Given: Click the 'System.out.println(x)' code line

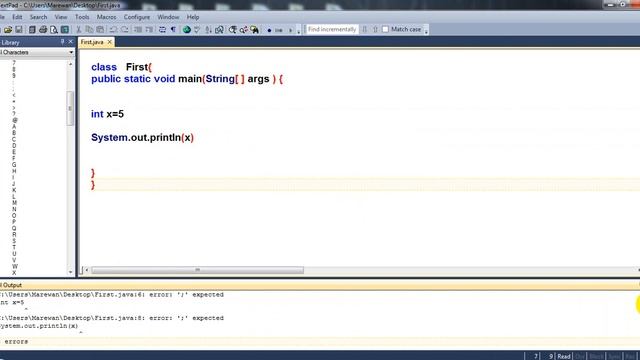Looking at the screenshot, I should 142,138.
